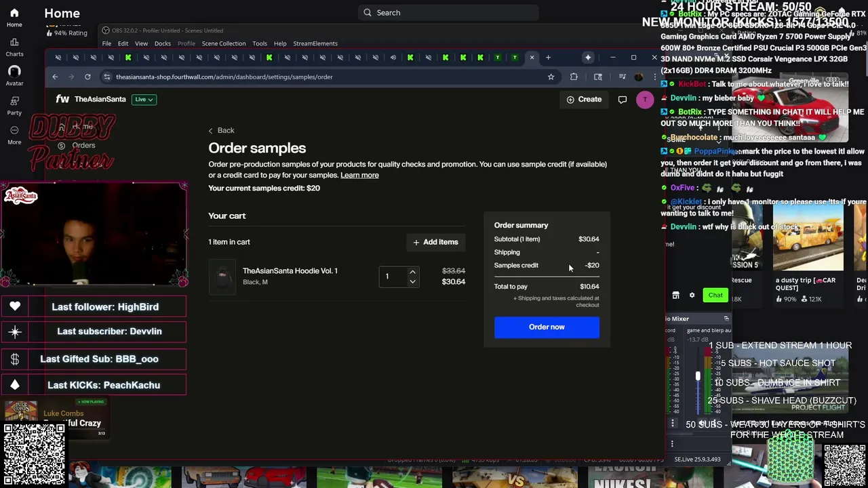The width and height of the screenshot is (868, 488).
Task: Expand the Live status dropdown
Action: pos(144,100)
